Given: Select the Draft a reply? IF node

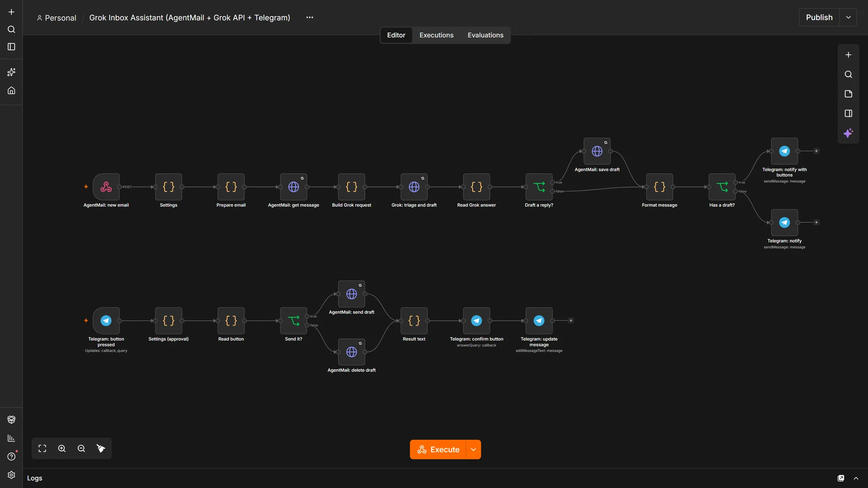Looking at the screenshot, I should (539, 187).
